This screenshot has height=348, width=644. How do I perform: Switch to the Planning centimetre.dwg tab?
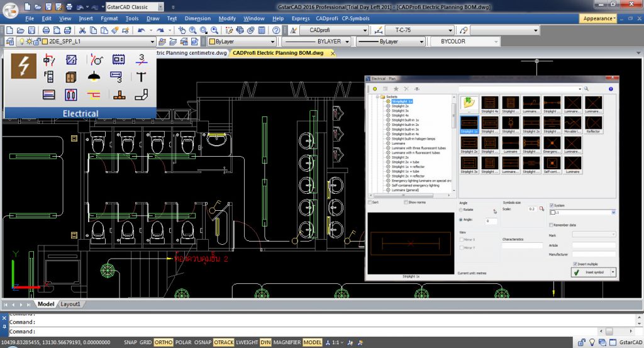[191, 53]
